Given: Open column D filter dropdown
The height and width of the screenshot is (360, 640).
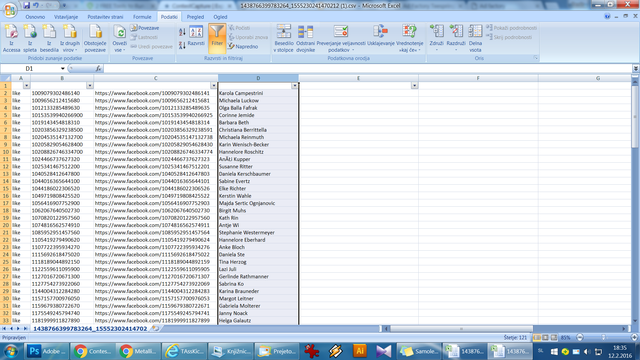Looking at the screenshot, I should 295,86.
